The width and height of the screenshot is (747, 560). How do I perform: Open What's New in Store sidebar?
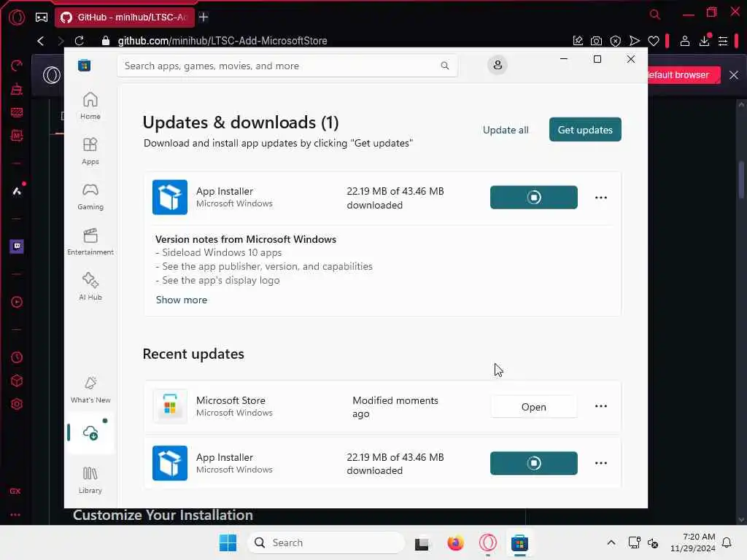click(90, 389)
